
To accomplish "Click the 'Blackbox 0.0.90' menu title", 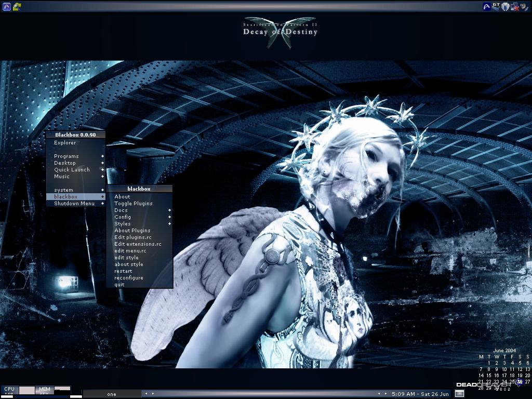I will coord(76,135).
